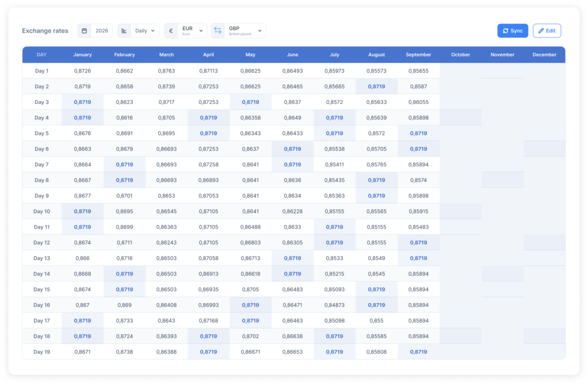Click the euro symbol icon
The height and width of the screenshot is (384, 588).
[171, 31]
